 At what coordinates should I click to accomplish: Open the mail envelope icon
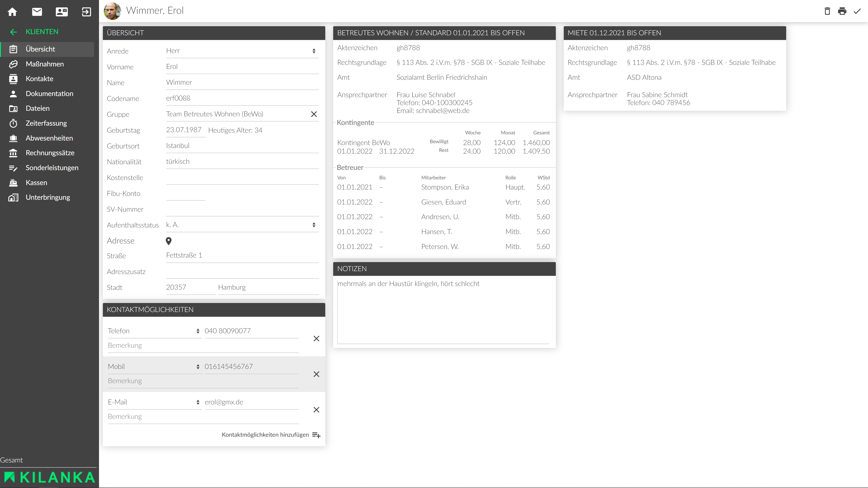coord(37,12)
